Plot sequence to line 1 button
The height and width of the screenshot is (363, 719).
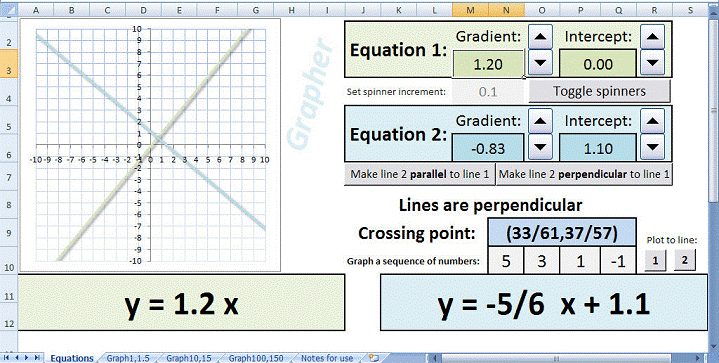tap(655, 260)
